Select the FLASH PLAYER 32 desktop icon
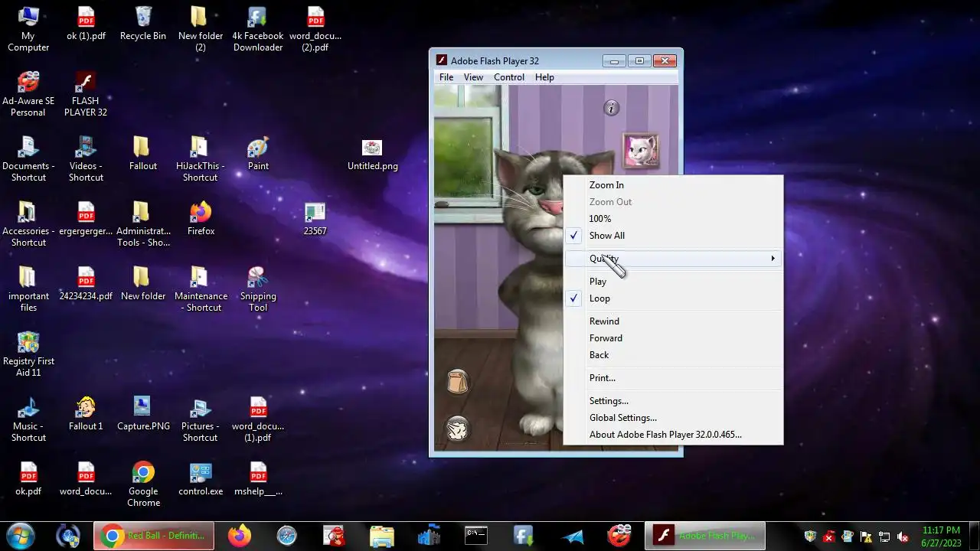Image resolution: width=980 pixels, height=551 pixels. tap(86, 95)
